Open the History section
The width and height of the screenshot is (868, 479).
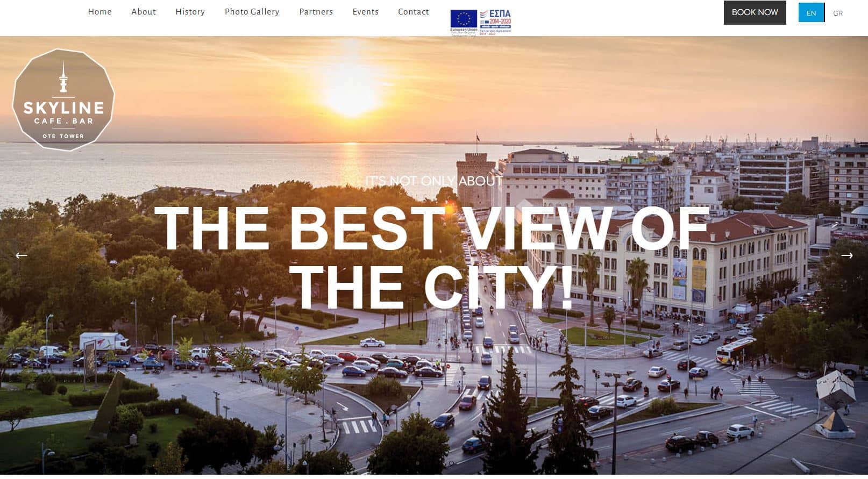[x=190, y=12]
